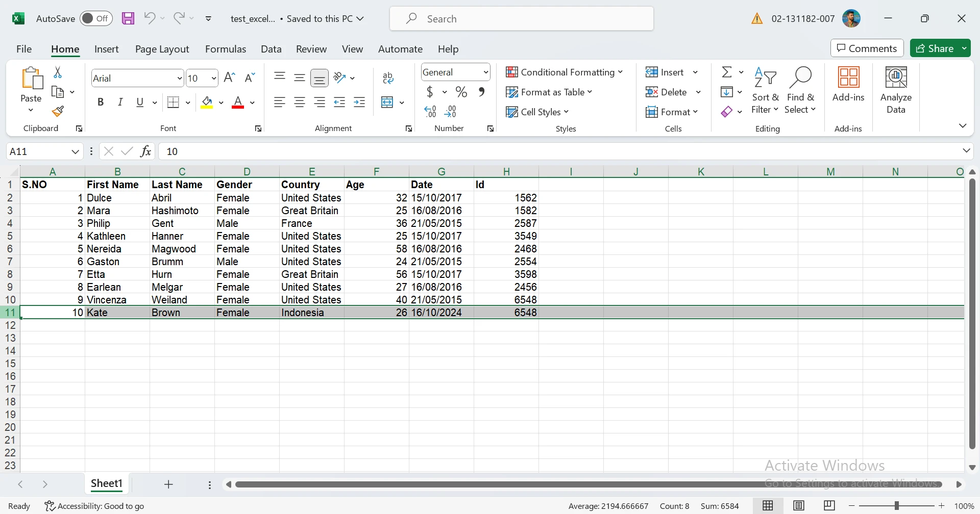
Task: Click the AutoSum sigma icon
Action: coord(726,72)
